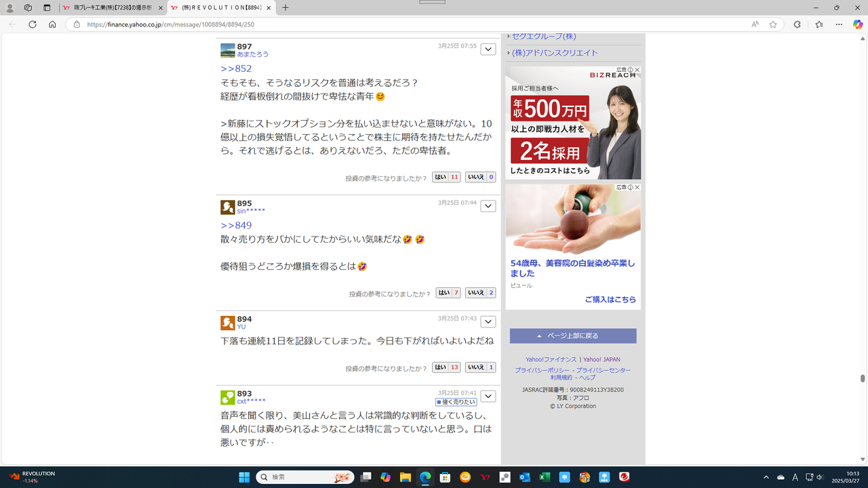
Task: Open the Edge Copilot icon
Action: (x=858, y=24)
